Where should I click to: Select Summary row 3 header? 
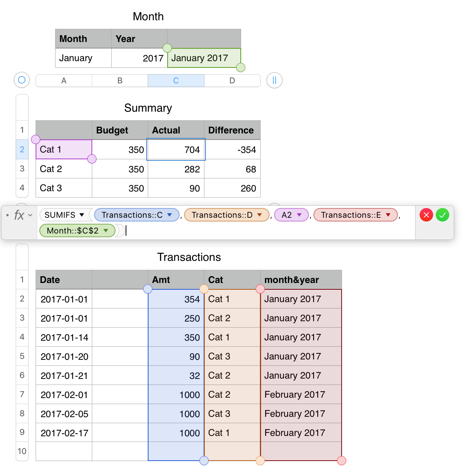[22, 169]
